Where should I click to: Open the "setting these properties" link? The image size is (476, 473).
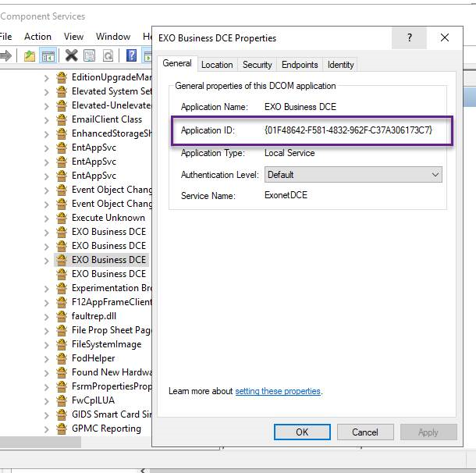point(278,391)
